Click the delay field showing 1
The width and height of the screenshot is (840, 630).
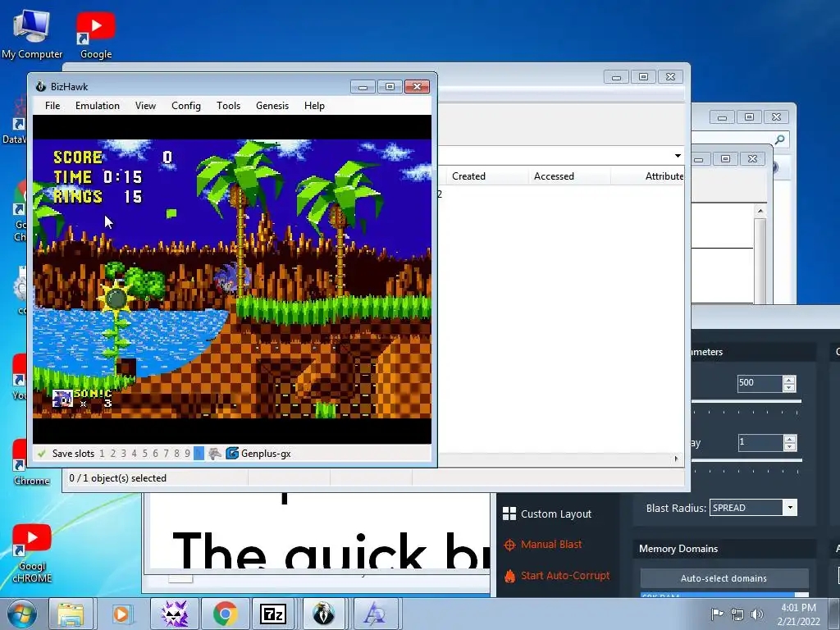coord(760,442)
